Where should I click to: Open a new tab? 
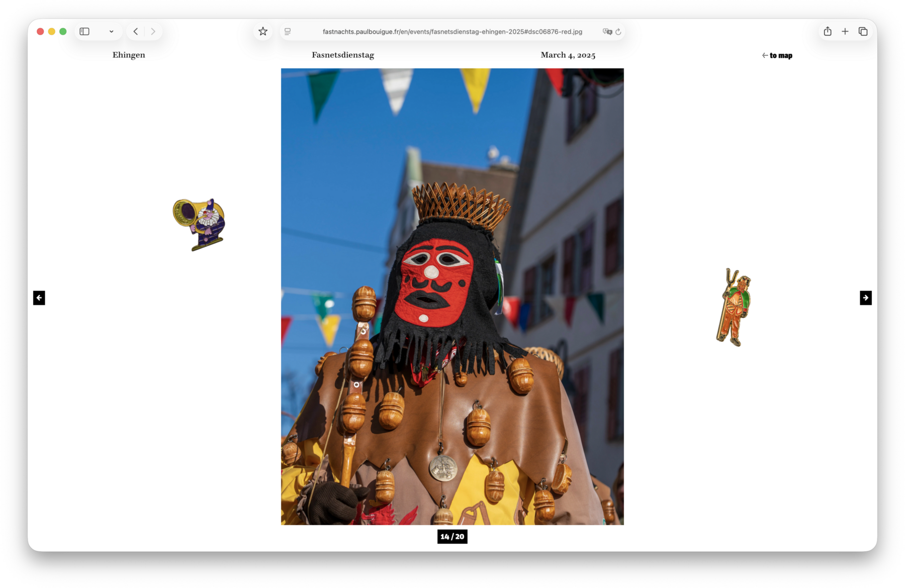point(845,32)
